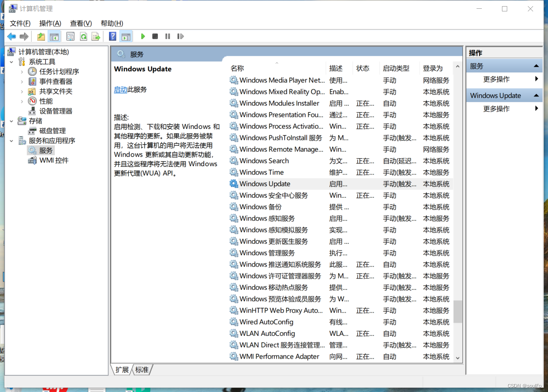Collapse the 服务 section in Actions pane
The image size is (548, 392).
coord(536,66)
